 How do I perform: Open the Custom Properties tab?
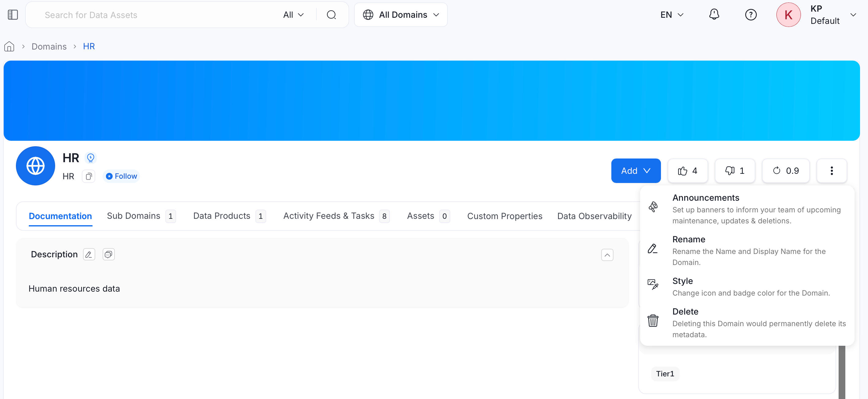click(x=504, y=216)
